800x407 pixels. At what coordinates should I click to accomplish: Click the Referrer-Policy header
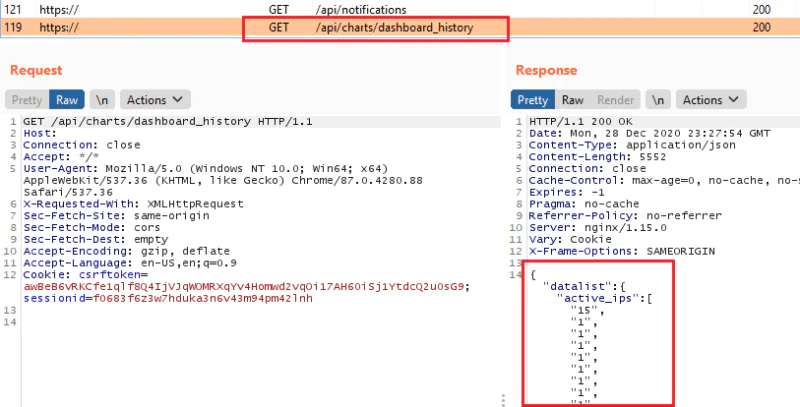625,216
